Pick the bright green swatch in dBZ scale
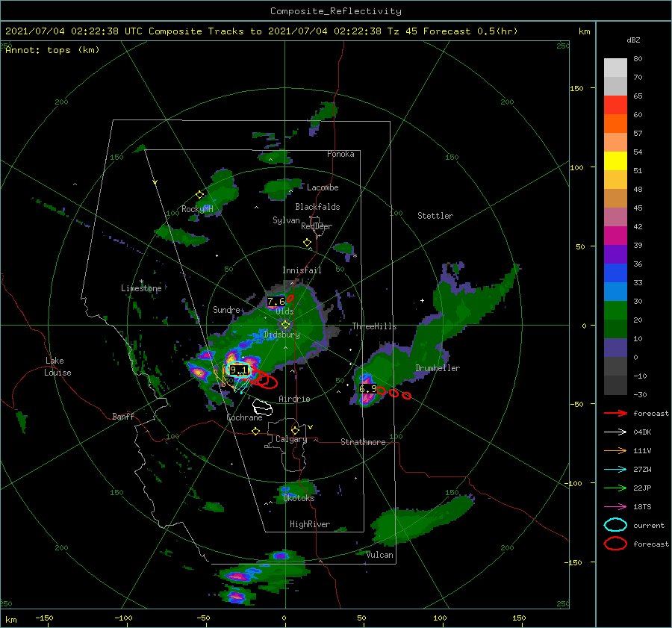The image size is (672, 628). [x=615, y=310]
